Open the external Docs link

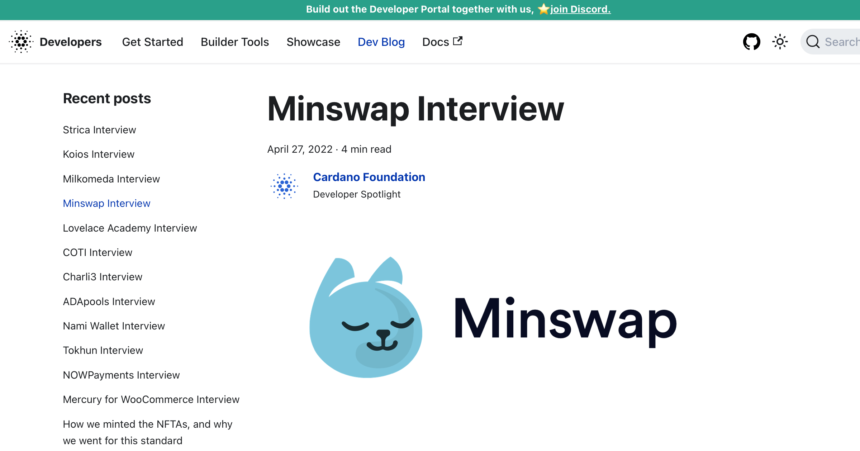point(442,42)
